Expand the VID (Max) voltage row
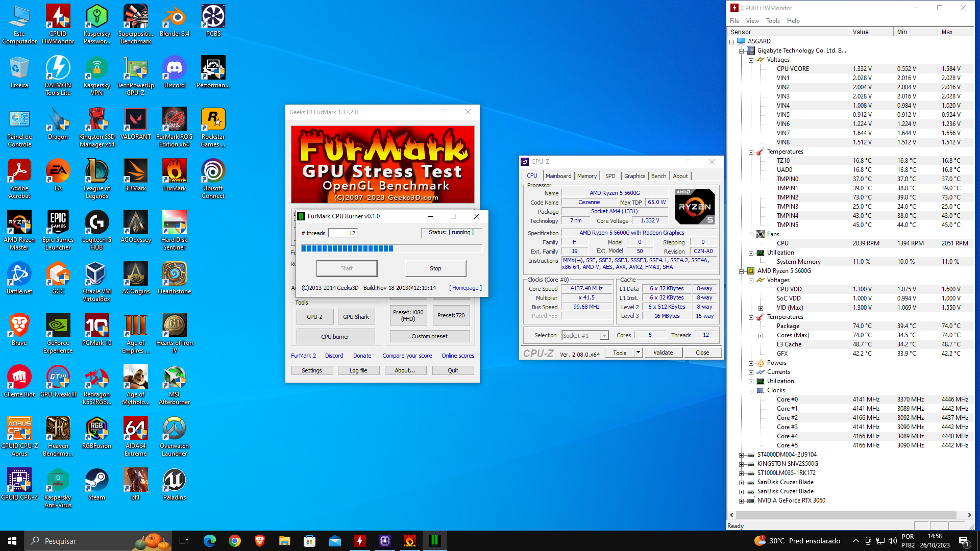980x551 pixels. point(761,308)
